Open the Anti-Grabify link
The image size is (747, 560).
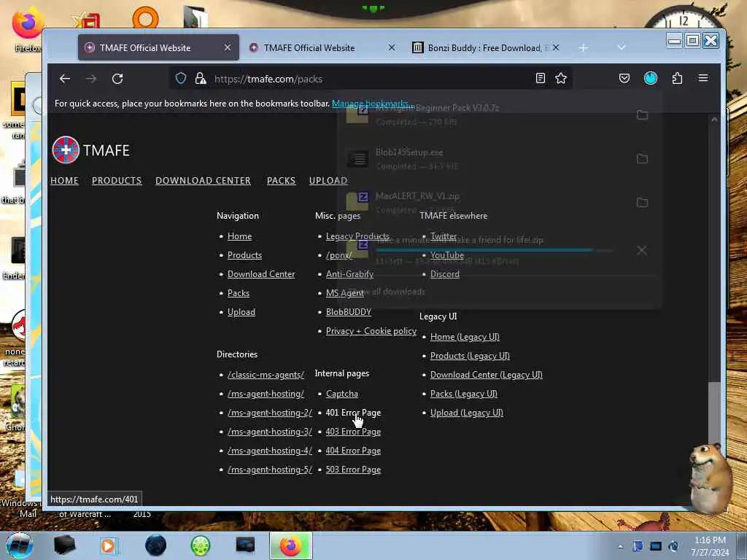click(x=349, y=274)
